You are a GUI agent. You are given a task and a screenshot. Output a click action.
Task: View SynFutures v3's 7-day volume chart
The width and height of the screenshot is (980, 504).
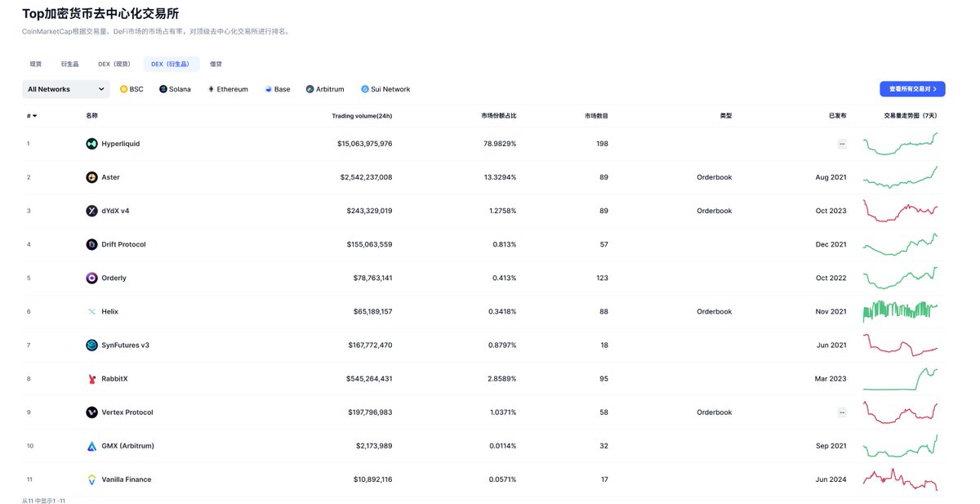901,345
